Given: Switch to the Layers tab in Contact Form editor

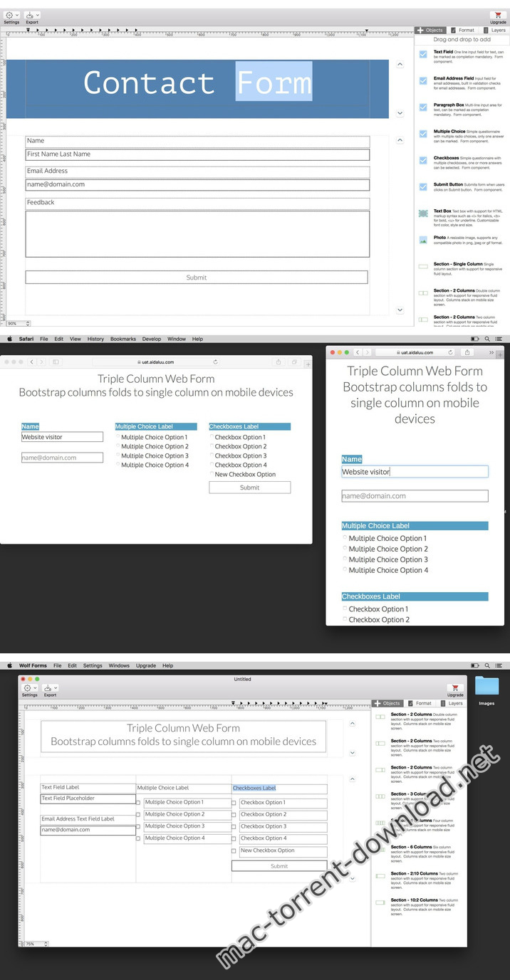Looking at the screenshot, I should point(495,31).
